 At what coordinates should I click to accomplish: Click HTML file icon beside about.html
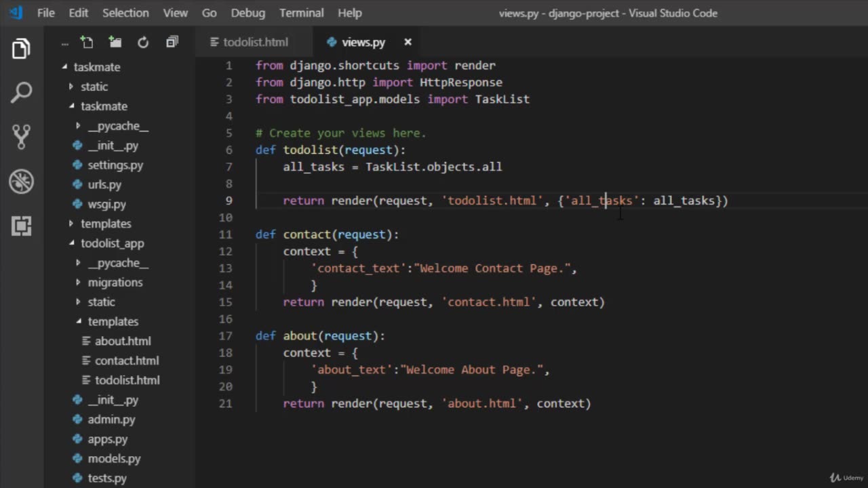[85, 341]
